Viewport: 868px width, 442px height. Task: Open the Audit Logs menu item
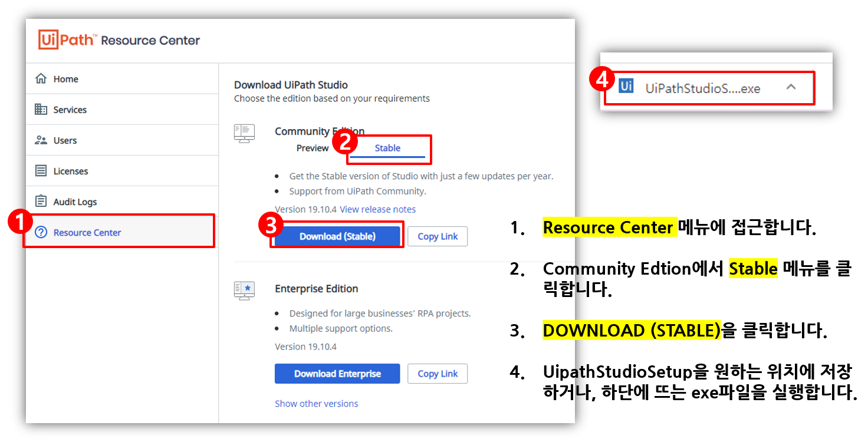[x=122, y=202]
